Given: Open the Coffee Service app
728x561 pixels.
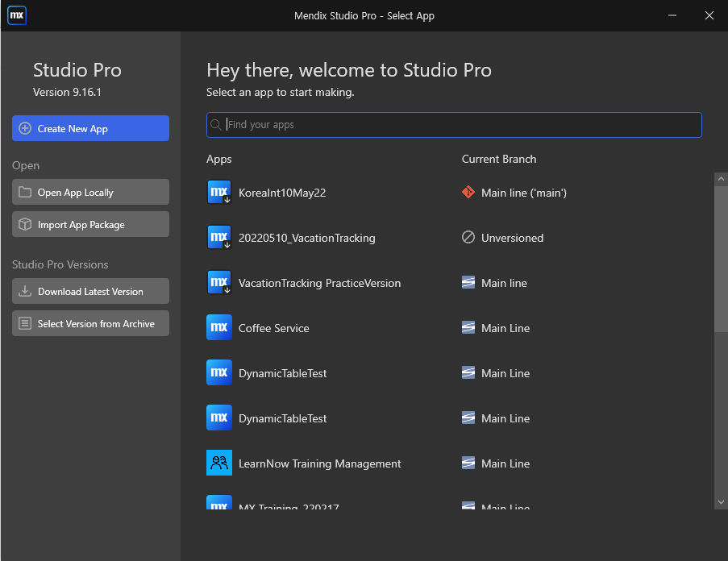Looking at the screenshot, I should coord(273,328).
